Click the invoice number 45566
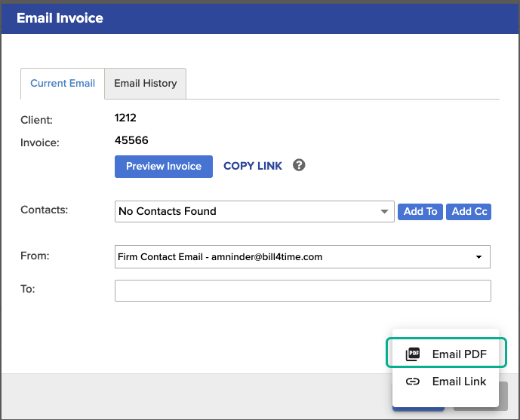Screen dimensions: 520x420 point(131,140)
